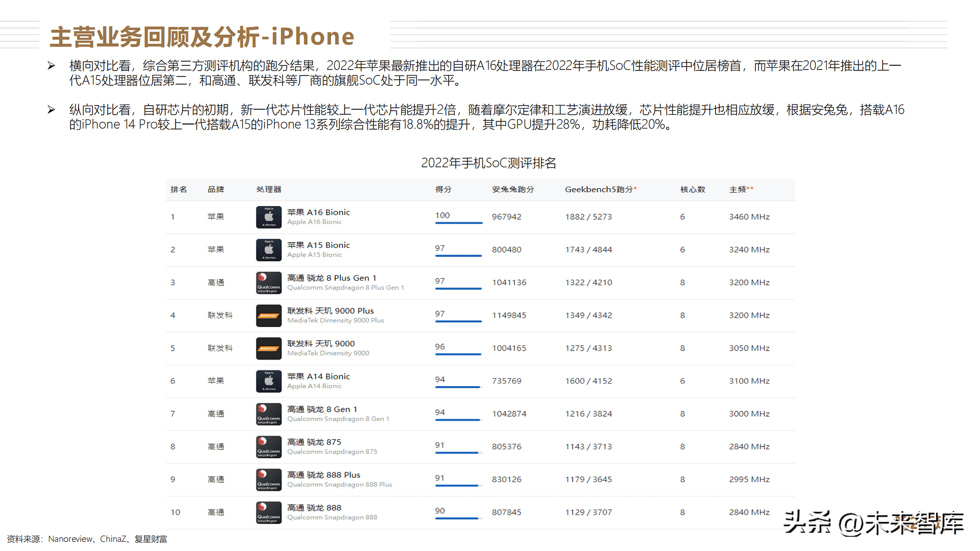
Task: Click the score bar under 90
Action: click(458, 518)
